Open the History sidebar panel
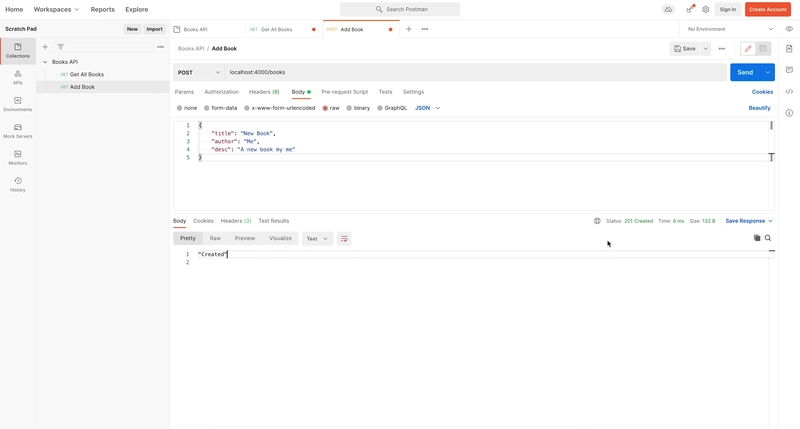800x429 pixels. pyautogui.click(x=18, y=185)
